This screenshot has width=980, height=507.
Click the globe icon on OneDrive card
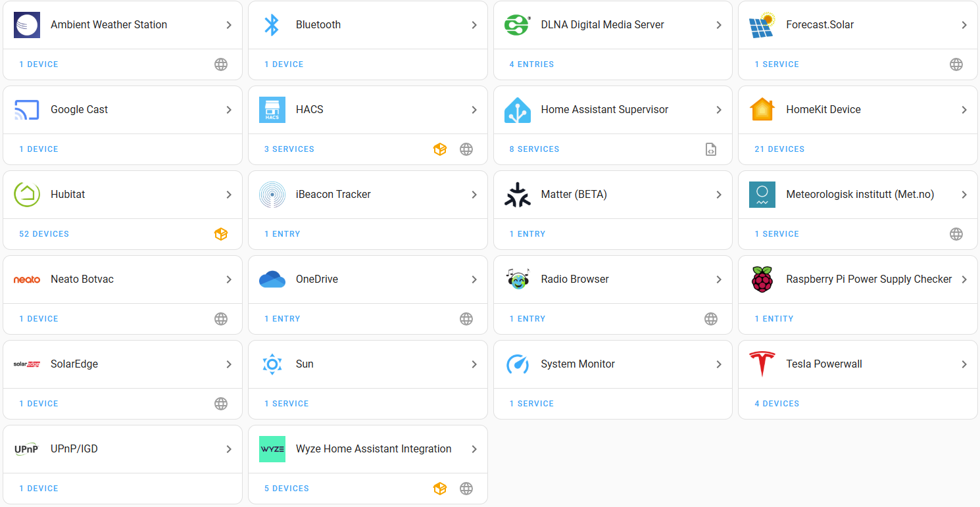[466, 319]
